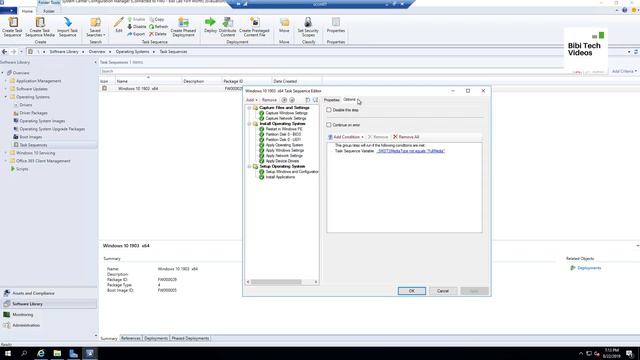640x360 pixels.
Task: Switch to the Deployments bottom tab
Action: click(156, 338)
